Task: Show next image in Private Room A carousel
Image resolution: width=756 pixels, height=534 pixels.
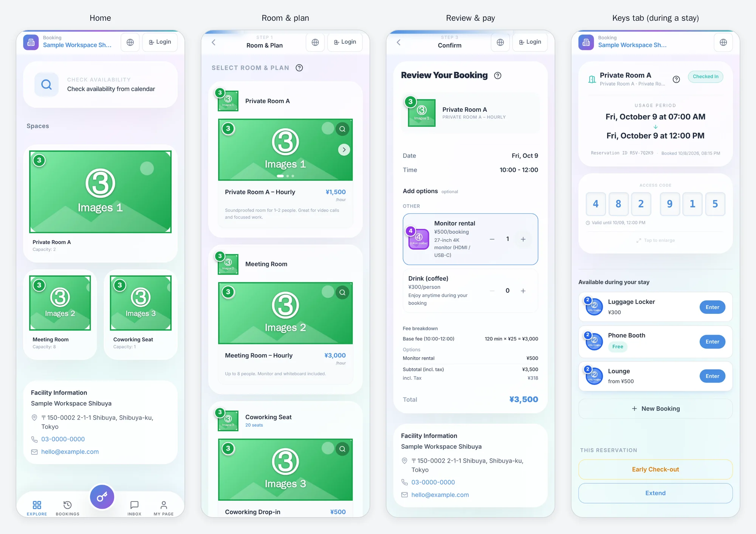Action: [344, 150]
